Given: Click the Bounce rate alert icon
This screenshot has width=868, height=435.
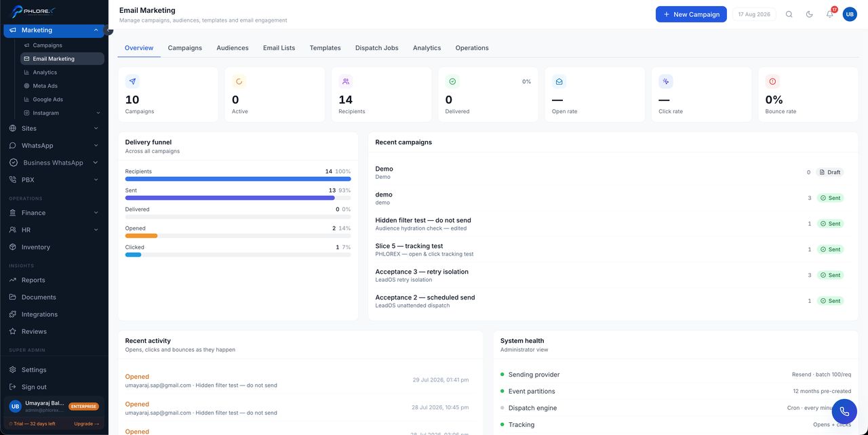Looking at the screenshot, I should pyautogui.click(x=772, y=81).
